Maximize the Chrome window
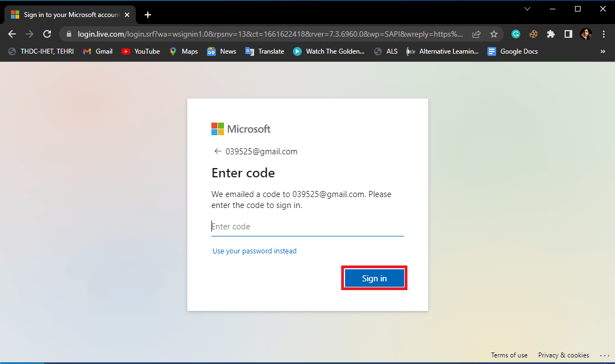Screen dimensions: 615x364 [x=578, y=9]
